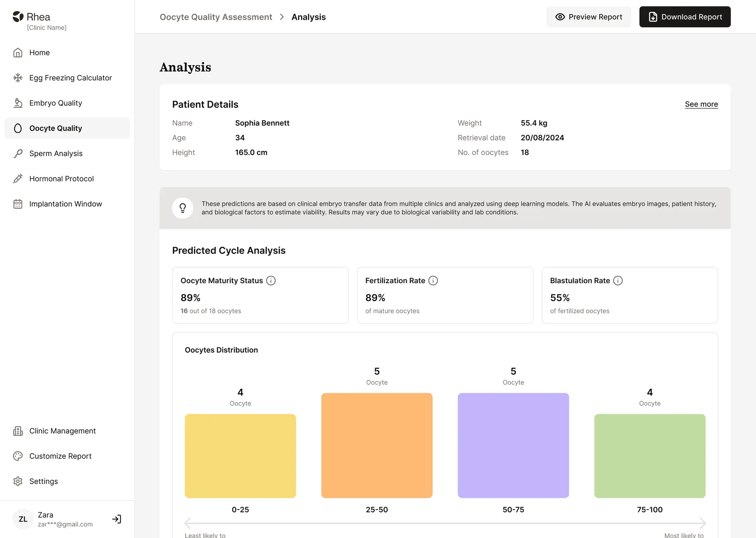Click the Hormonal Protocol syringe icon

click(x=18, y=179)
